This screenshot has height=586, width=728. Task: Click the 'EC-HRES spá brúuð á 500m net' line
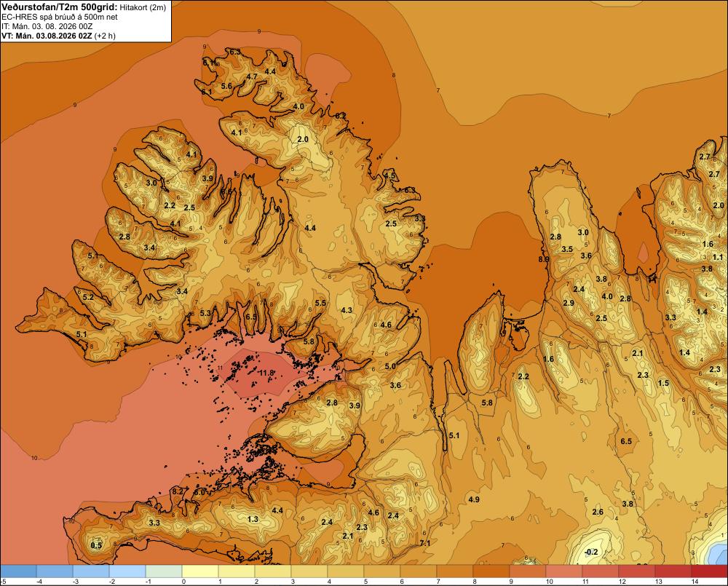point(60,17)
